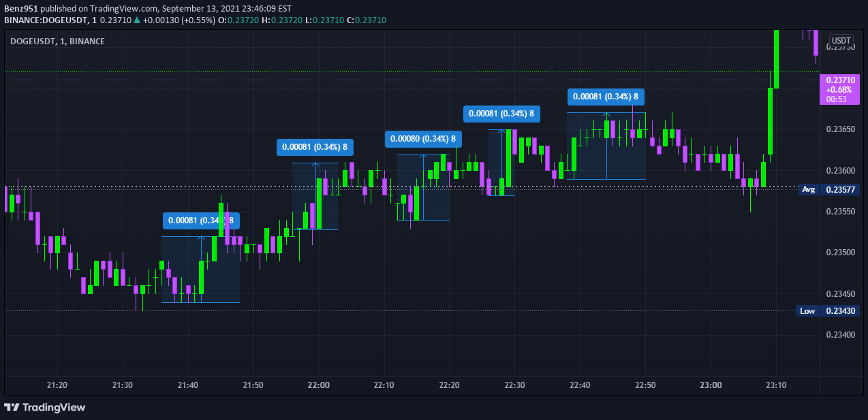Screen dimensions: 868x420
Task: Click the C:0.23710 close value
Action: 367,20
